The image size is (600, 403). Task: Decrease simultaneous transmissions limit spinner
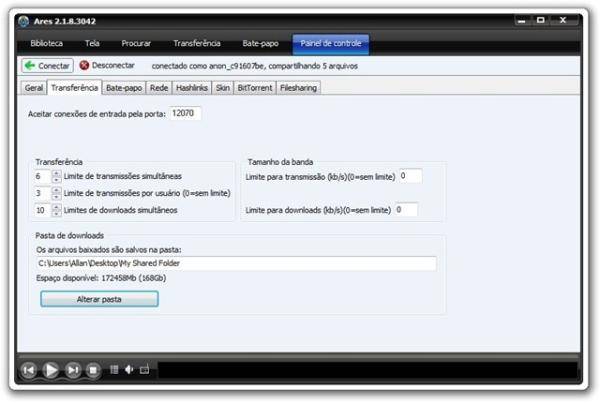pos(56,179)
